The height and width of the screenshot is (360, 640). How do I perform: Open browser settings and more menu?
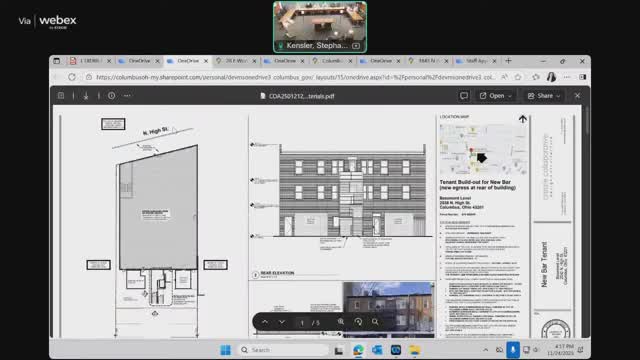click(567, 77)
